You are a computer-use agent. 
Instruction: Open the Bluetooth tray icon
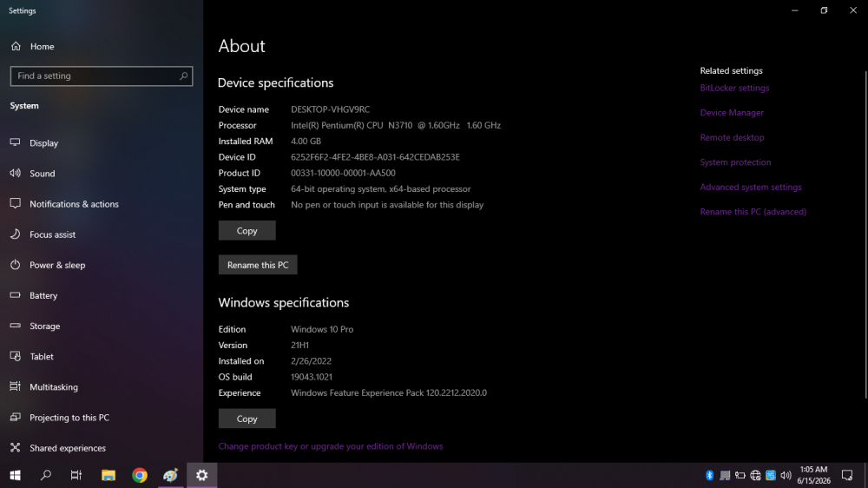[x=710, y=475]
